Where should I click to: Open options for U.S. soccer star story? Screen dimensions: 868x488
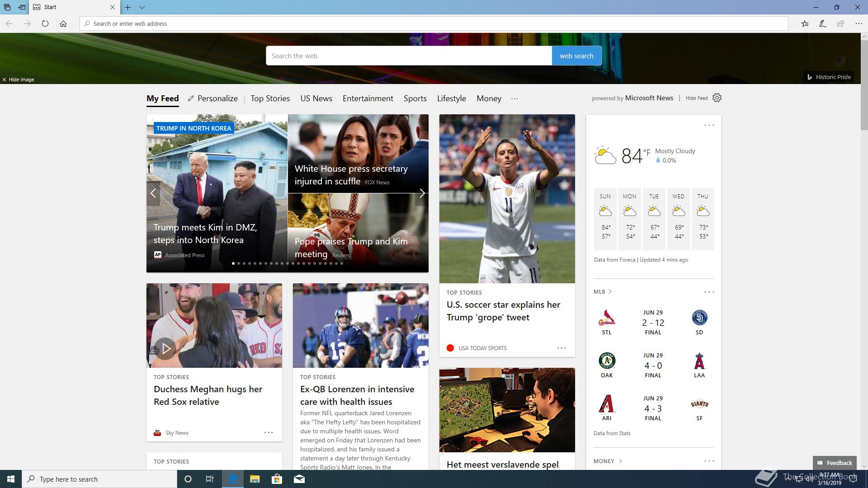[561, 348]
